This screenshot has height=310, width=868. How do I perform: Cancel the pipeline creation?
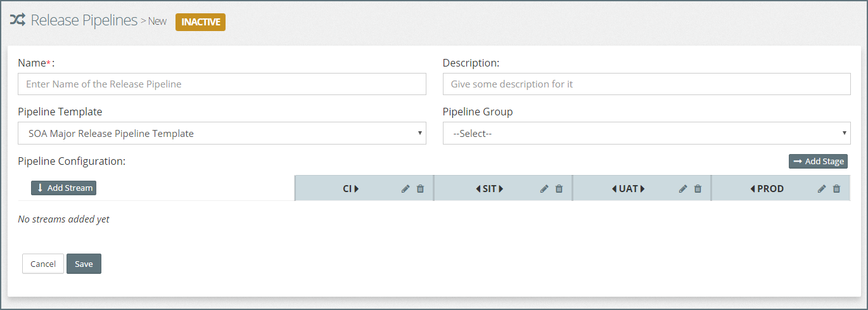pyautogui.click(x=43, y=264)
